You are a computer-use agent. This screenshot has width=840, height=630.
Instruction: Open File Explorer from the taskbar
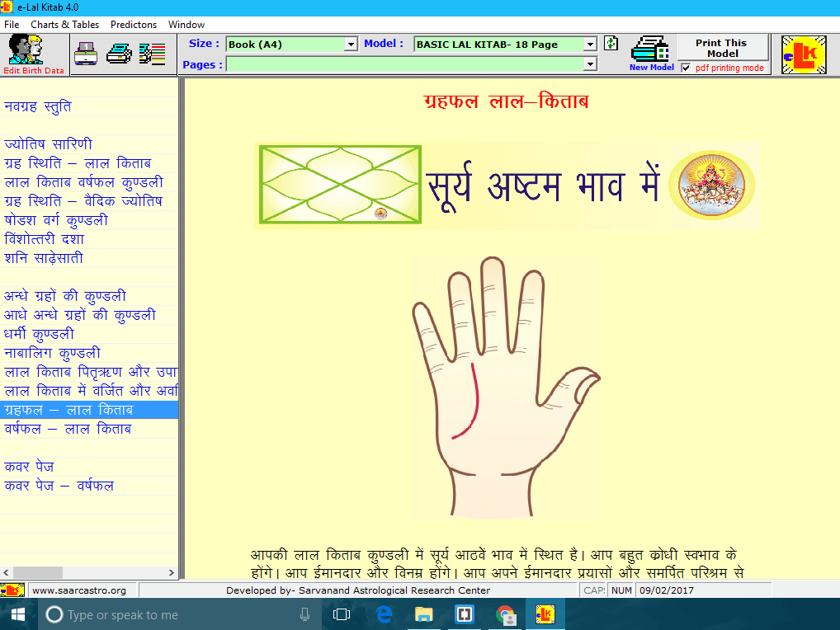[424, 614]
